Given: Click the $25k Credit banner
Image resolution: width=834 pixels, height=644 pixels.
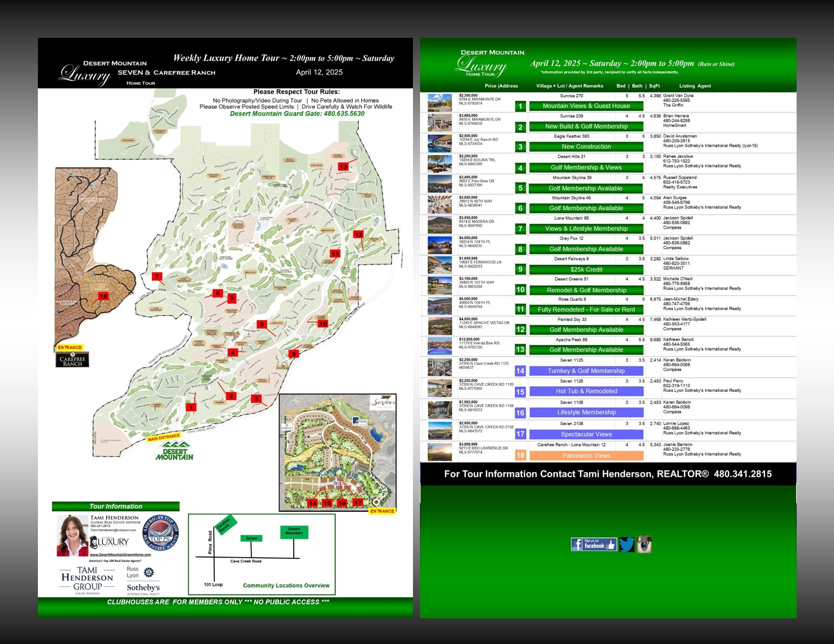Looking at the screenshot, I should click(586, 269).
